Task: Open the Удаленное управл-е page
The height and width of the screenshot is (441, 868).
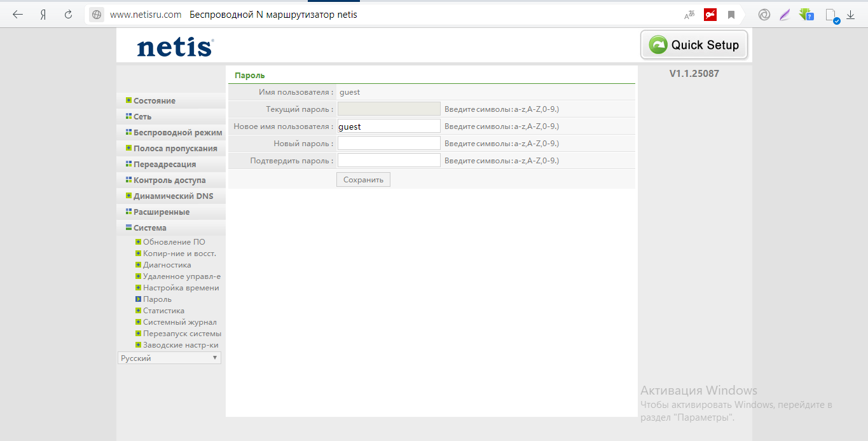Action: 182,276
